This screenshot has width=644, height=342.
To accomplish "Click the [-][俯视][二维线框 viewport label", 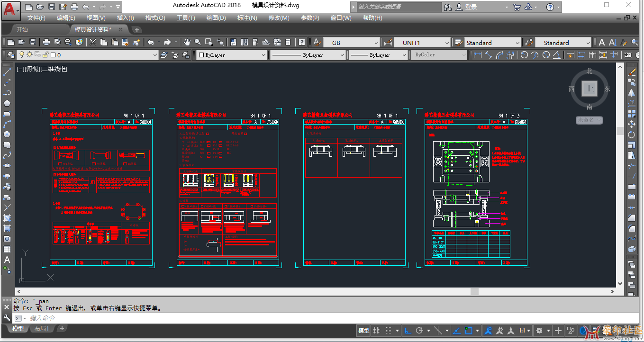I will 42,69.
